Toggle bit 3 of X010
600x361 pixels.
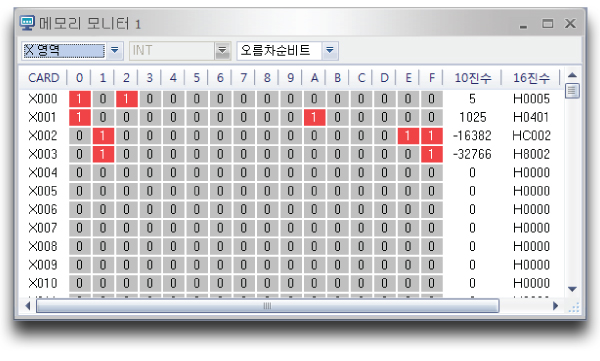pyautogui.click(x=150, y=283)
